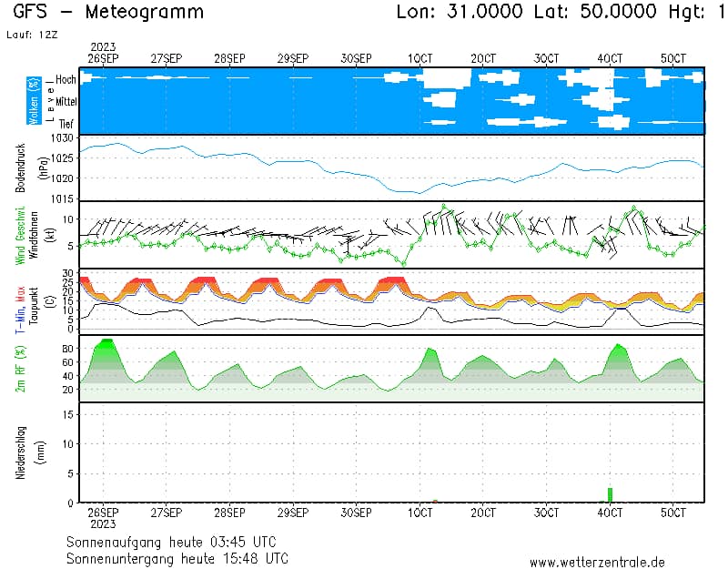Click the 1030 value on pressure axis
This screenshot has width=728, height=569.
coord(62,137)
